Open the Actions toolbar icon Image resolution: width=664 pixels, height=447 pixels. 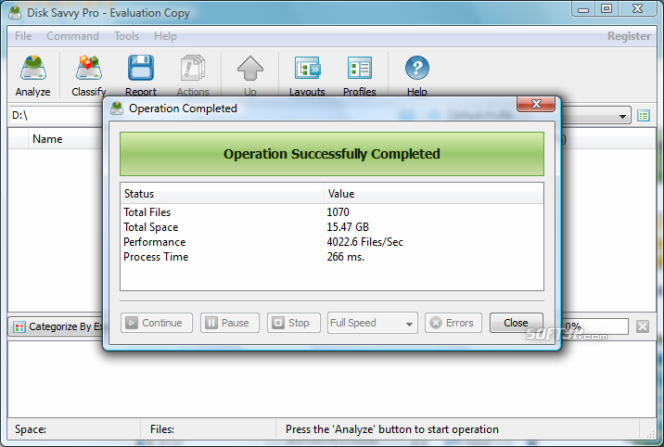193,68
